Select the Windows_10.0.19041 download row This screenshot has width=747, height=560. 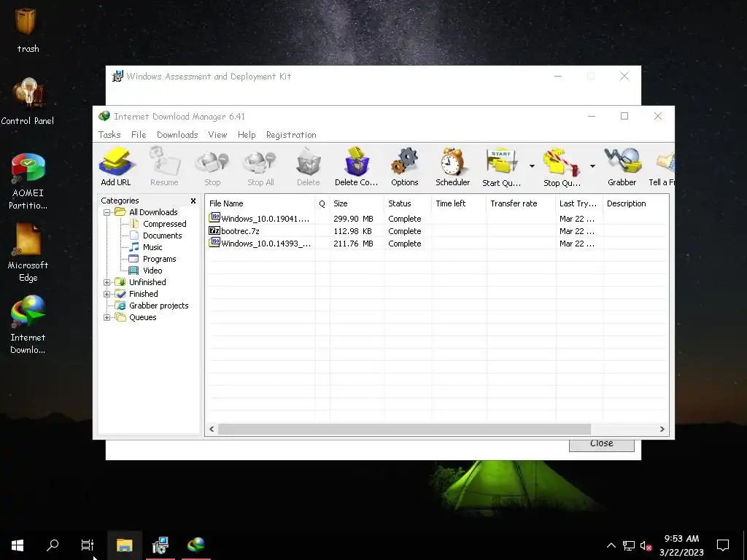pos(437,219)
